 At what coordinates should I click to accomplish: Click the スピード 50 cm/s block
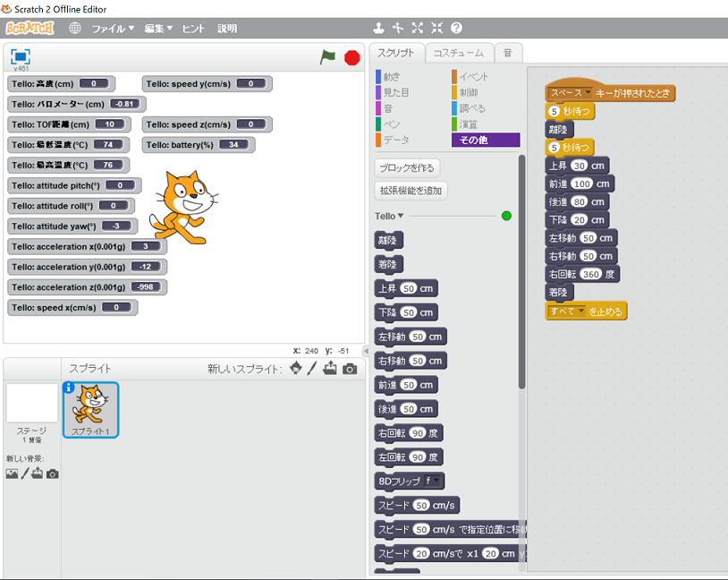click(x=417, y=505)
